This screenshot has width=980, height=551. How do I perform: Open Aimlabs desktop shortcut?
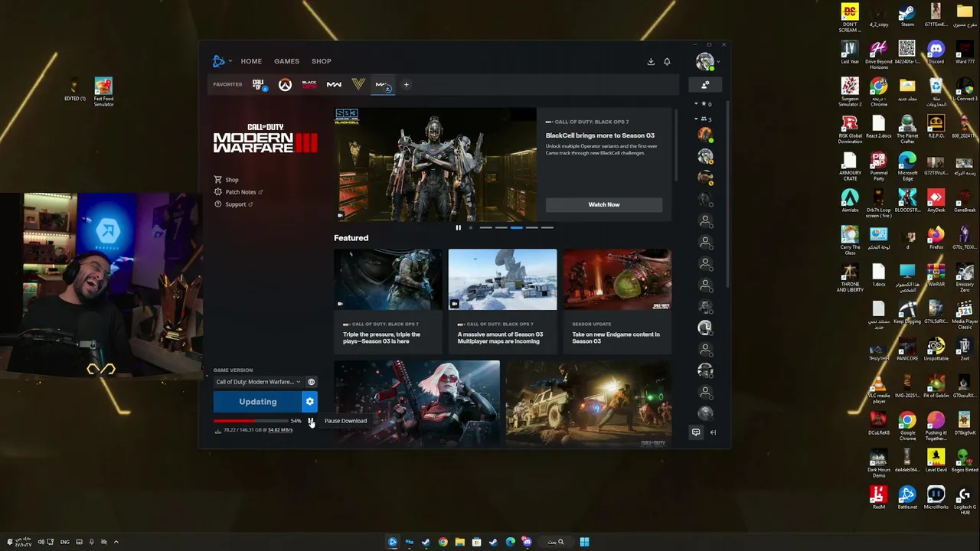(850, 202)
